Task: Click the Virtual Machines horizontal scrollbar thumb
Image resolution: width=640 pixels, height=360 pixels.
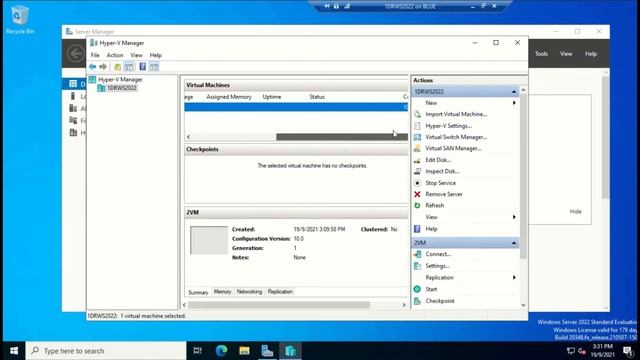Action: tap(342, 137)
